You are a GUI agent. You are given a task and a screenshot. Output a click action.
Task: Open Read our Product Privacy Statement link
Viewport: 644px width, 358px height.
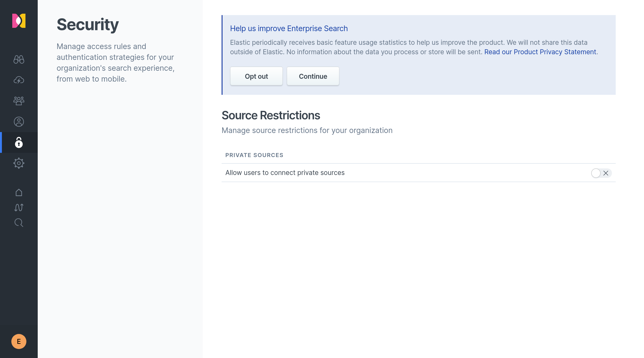(540, 52)
